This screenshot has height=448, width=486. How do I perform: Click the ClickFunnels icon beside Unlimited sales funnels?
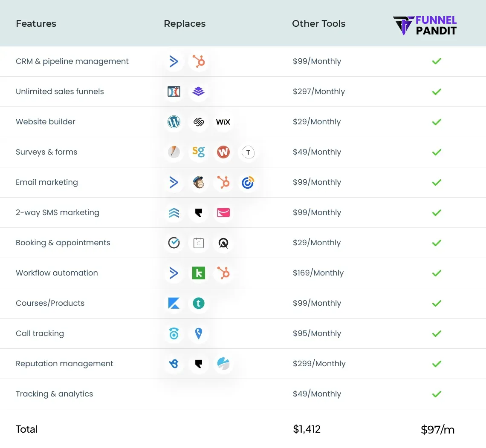(174, 92)
